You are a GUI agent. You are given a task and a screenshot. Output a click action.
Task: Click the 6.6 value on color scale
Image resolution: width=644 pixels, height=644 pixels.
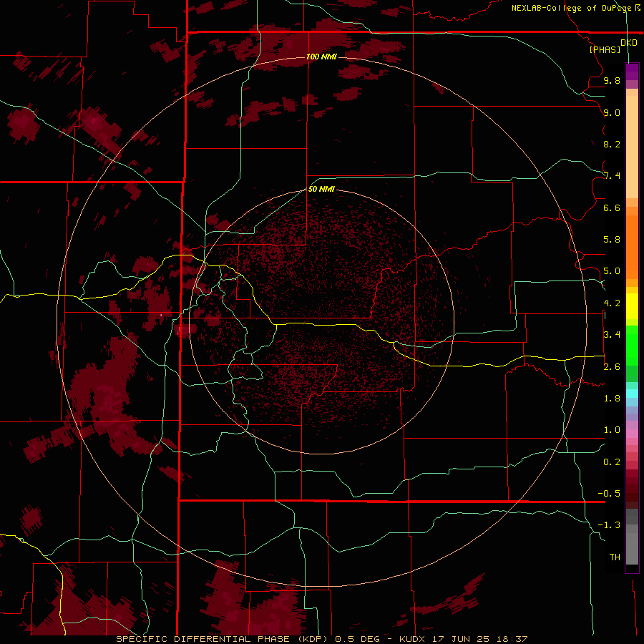(x=612, y=208)
